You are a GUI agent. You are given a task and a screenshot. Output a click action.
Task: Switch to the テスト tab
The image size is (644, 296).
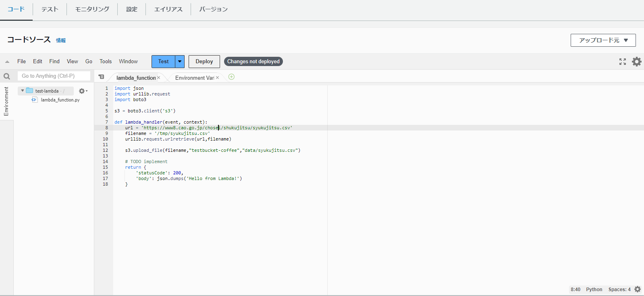[50, 9]
